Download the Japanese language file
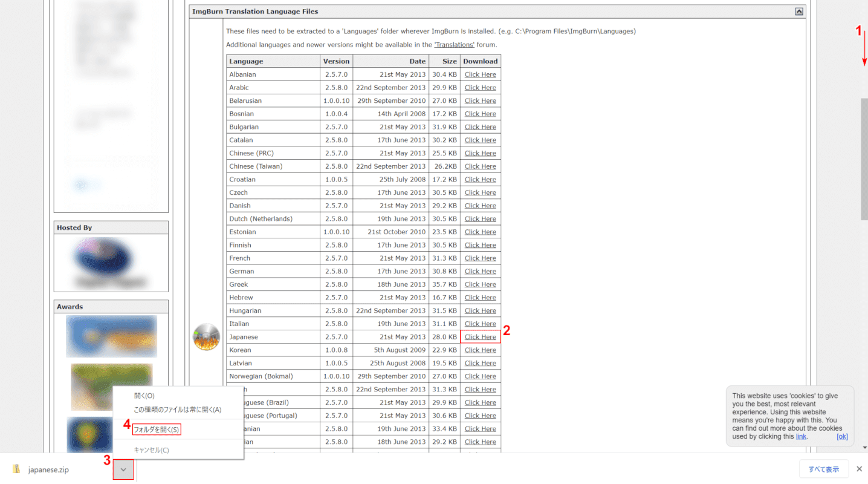Viewport: 868px width, 484px height. (x=481, y=337)
